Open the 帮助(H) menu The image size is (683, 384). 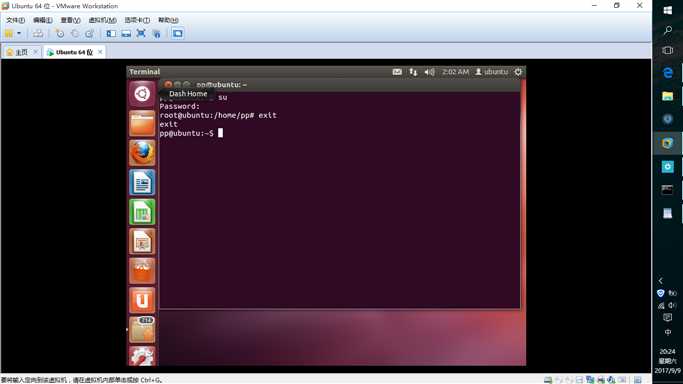tap(168, 20)
